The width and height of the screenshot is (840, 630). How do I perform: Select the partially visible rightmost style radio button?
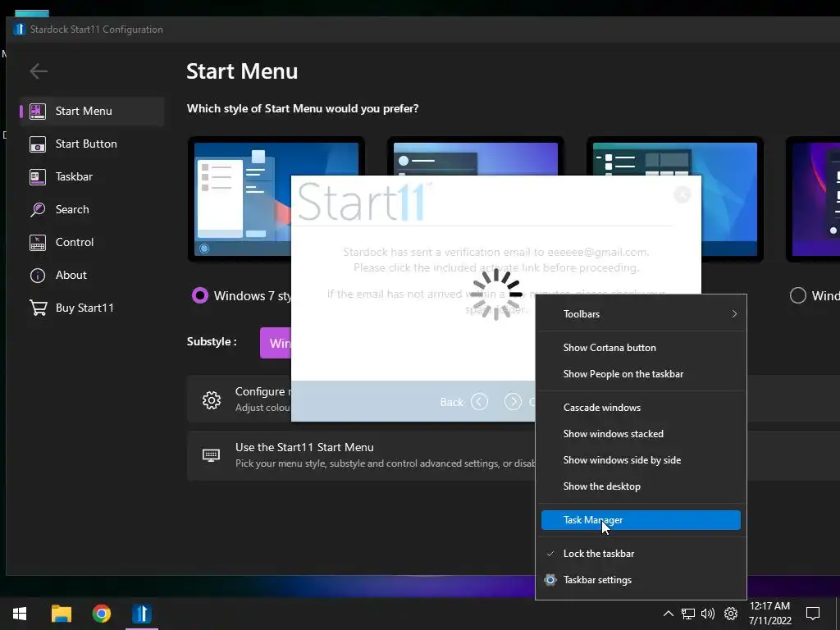pyautogui.click(x=797, y=295)
